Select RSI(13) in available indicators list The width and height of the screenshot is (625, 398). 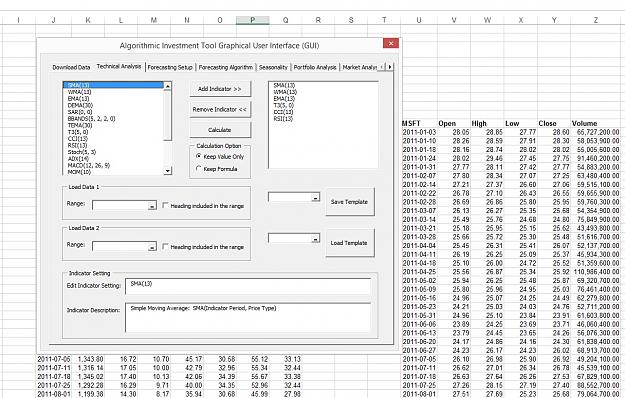(x=113, y=145)
